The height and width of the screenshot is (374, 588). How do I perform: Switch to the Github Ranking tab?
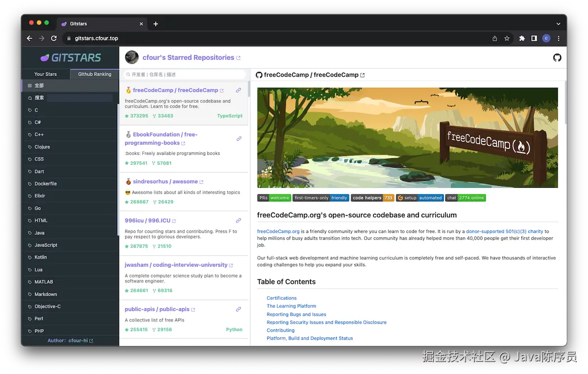(x=95, y=74)
